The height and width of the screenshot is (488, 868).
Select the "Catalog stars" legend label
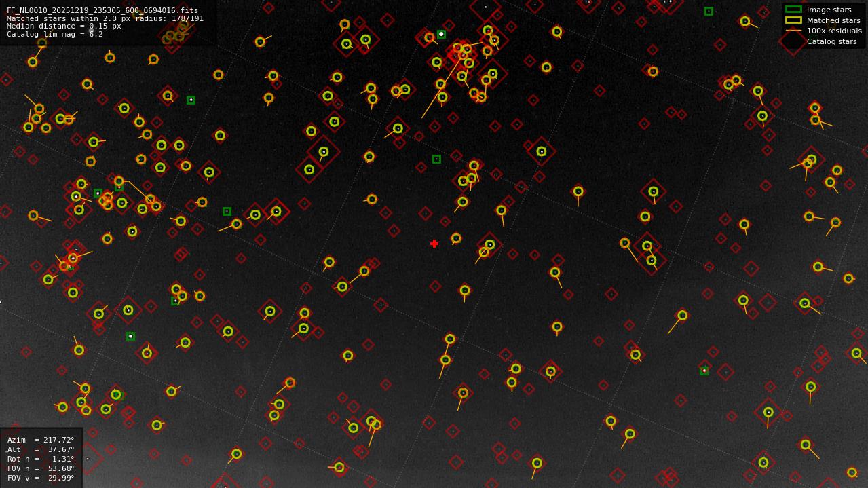(831, 41)
